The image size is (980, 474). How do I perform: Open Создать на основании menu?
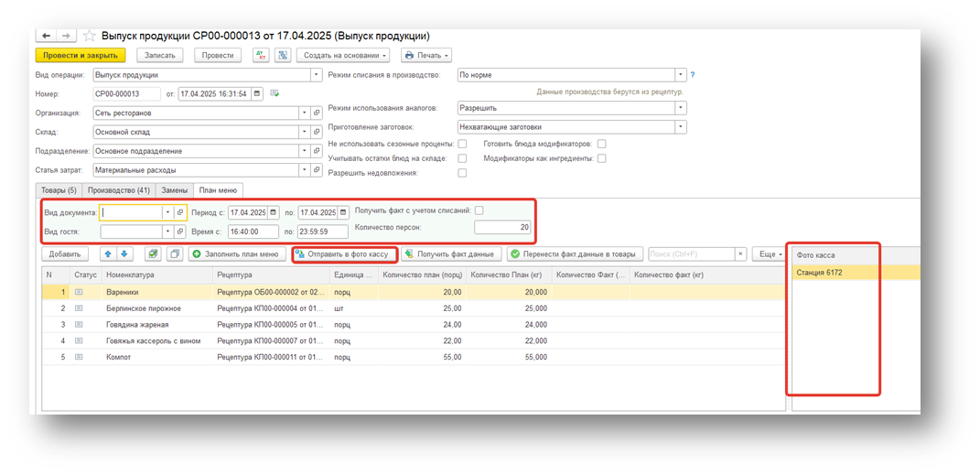click(343, 55)
